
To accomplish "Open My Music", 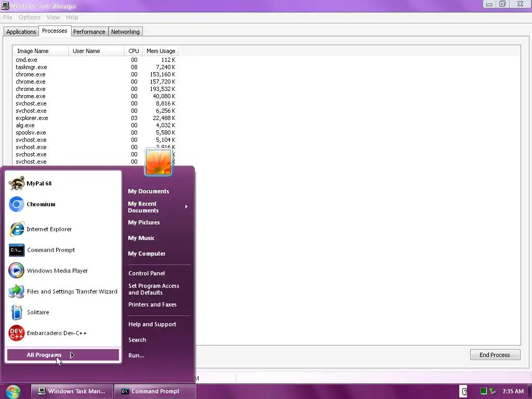I will click(141, 238).
